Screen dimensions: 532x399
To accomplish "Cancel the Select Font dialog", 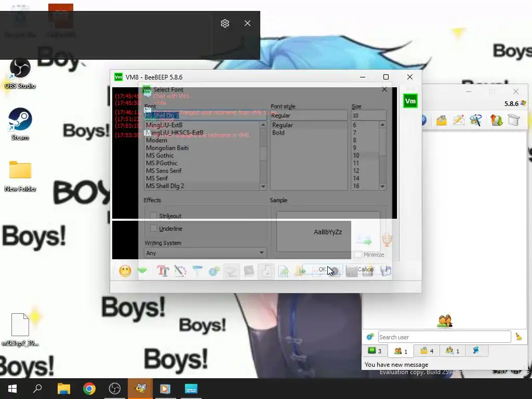I will click(x=366, y=270).
